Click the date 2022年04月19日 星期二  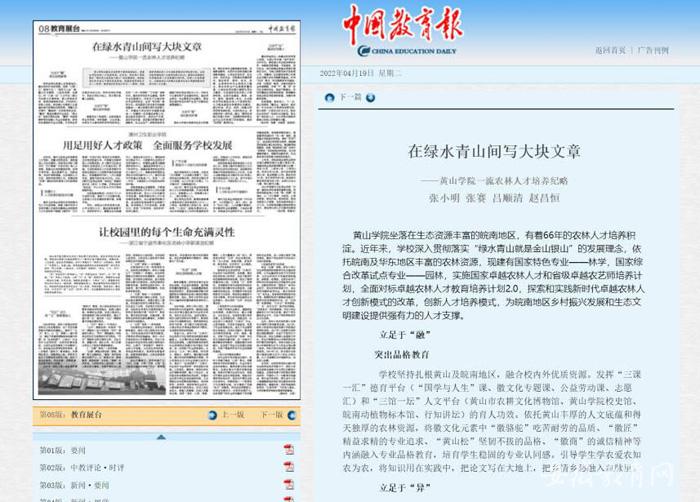tap(360, 73)
